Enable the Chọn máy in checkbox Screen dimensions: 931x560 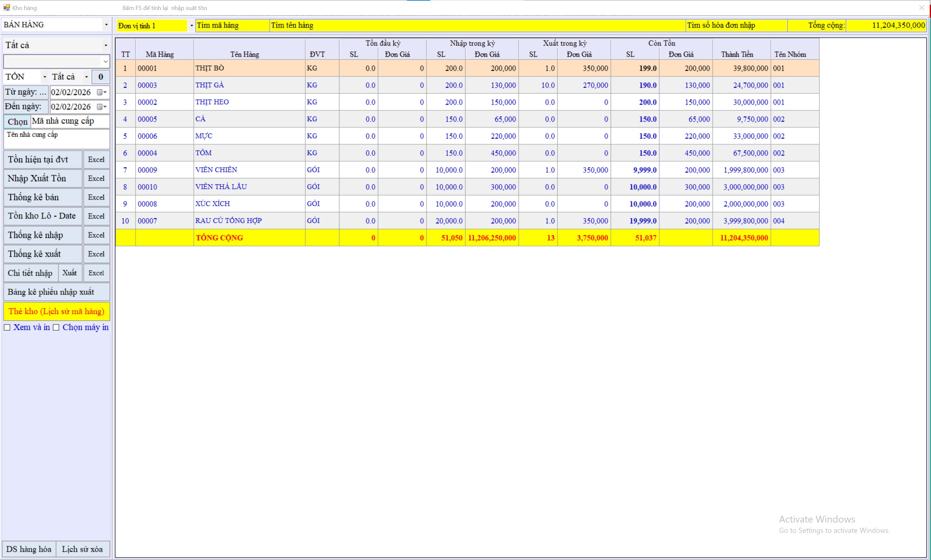56,327
